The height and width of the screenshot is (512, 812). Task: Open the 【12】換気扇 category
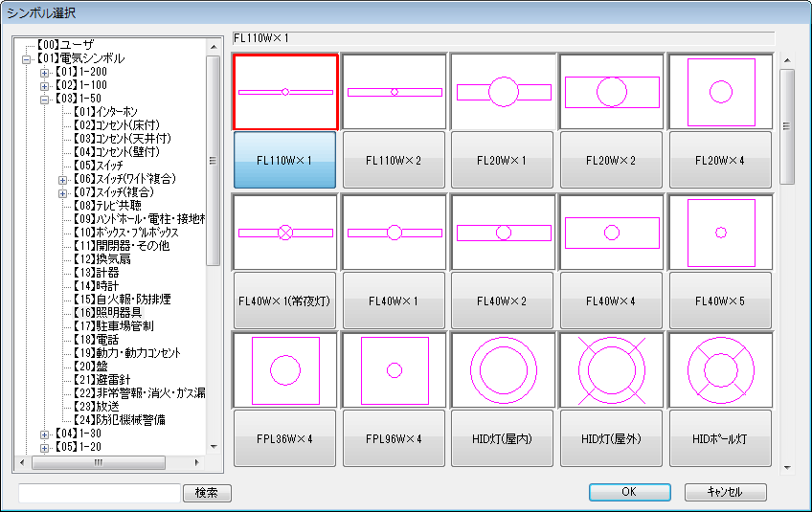[x=101, y=259]
